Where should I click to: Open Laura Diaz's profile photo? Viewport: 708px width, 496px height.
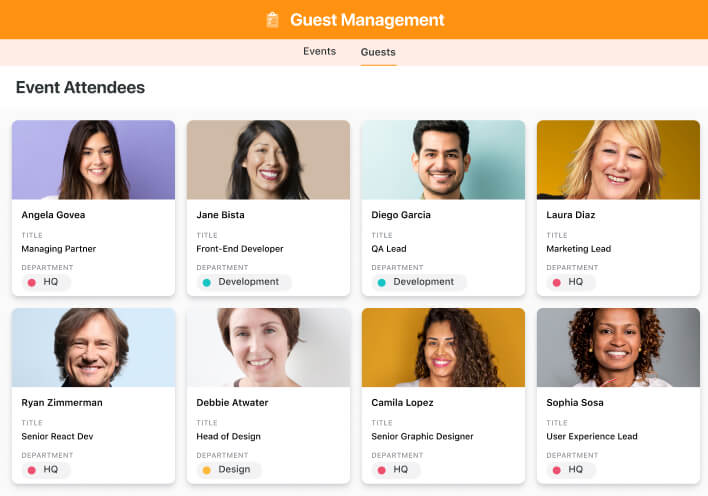click(x=618, y=160)
